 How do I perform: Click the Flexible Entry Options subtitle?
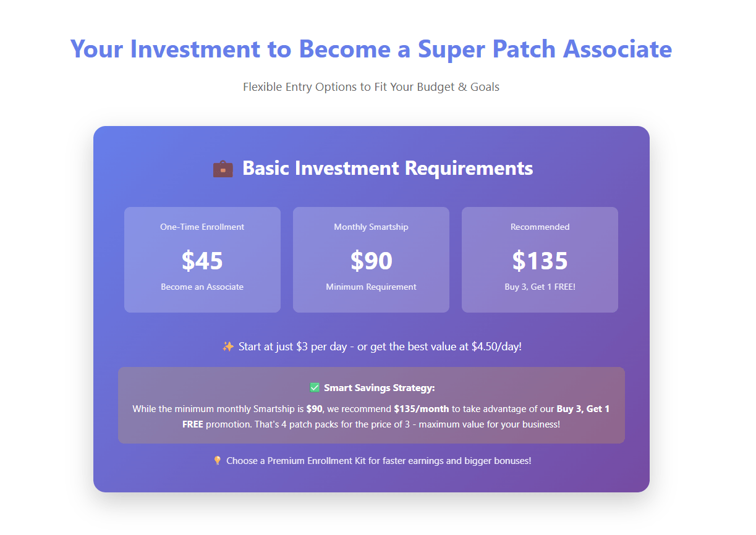tap(371, 87)
